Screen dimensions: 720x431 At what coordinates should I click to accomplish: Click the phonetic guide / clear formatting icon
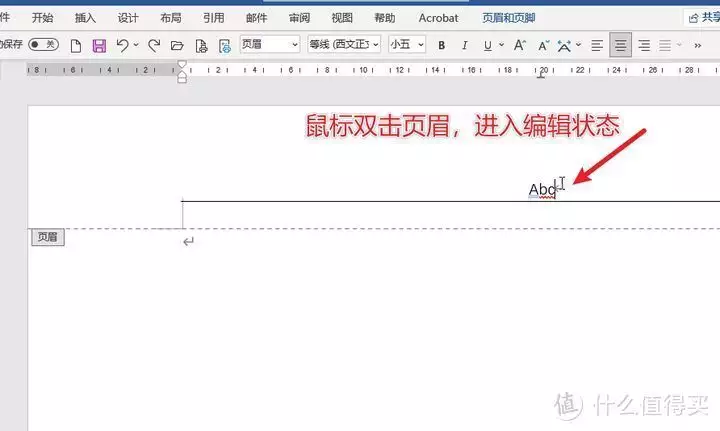(564, 45)
